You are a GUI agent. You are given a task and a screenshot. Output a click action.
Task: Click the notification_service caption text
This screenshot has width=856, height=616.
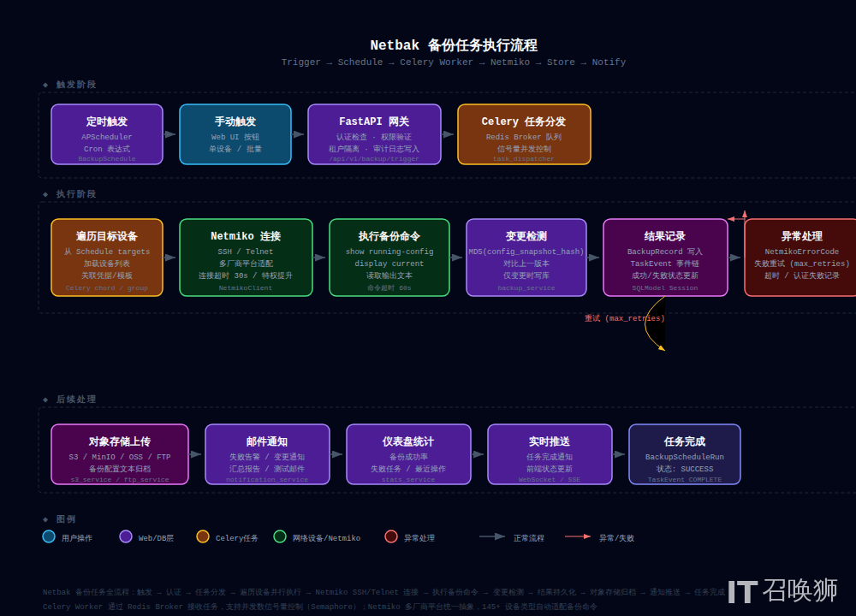click(267, 480)
